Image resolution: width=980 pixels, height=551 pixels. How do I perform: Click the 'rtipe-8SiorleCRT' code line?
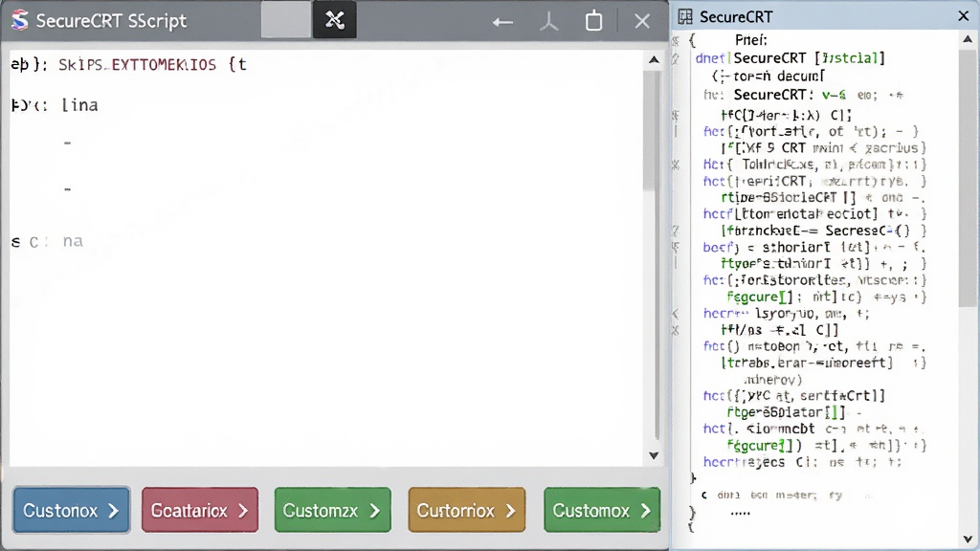tap(823, 197)
